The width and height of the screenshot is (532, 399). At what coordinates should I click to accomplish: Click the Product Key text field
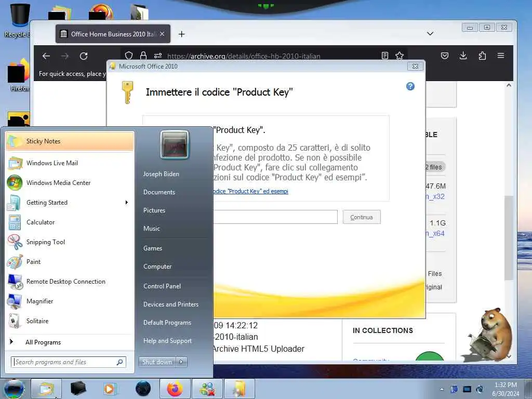(275, 217)
